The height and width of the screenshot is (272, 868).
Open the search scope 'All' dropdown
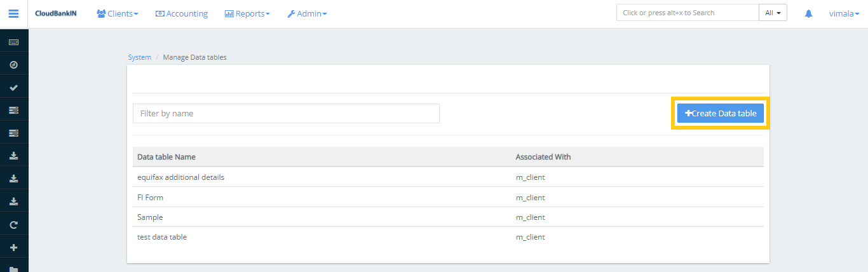[773, 13]
